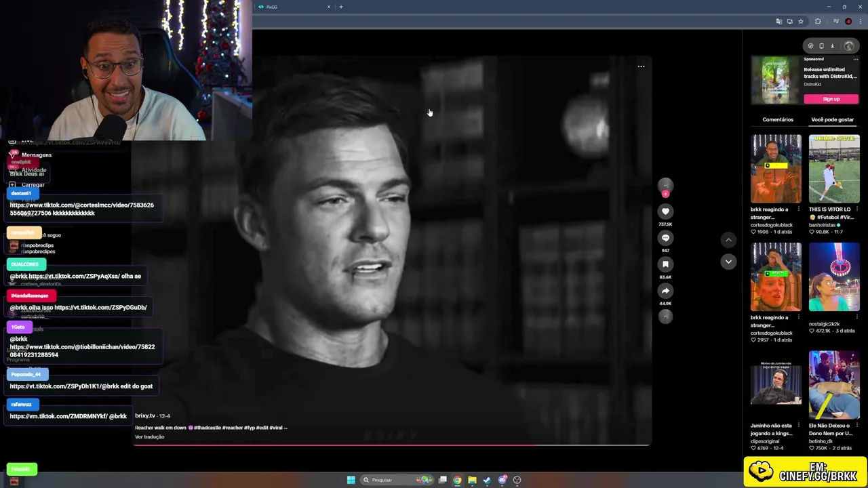Click the Chrome icon on the taskbar
Image resolution: width=868 pixels, height=488 pixels.
(x=458, y=480)
